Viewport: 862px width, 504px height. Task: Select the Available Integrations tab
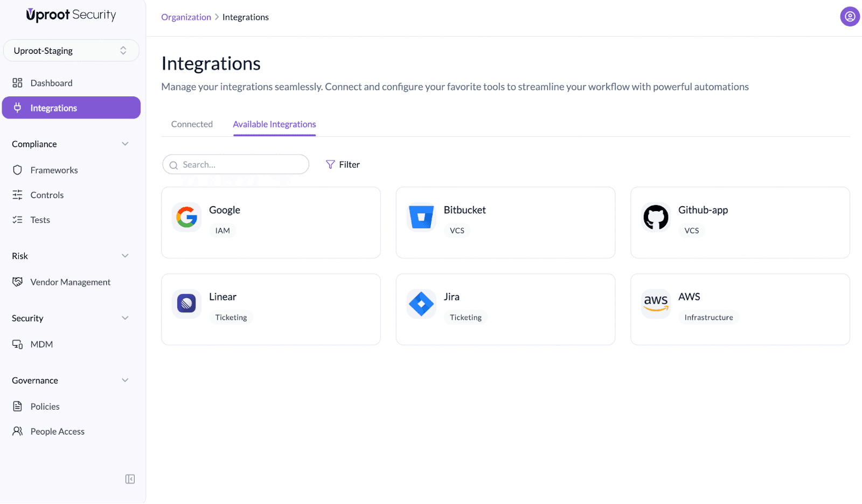[274, 124]
